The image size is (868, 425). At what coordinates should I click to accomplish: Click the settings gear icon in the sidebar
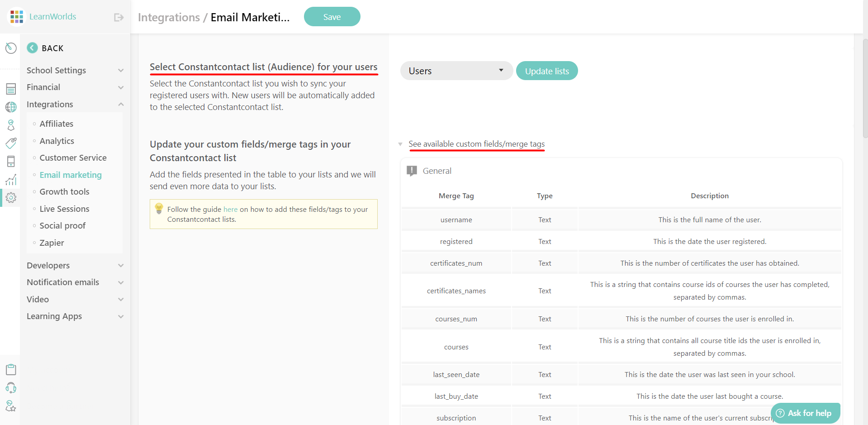pyautogui.click(x=11, y=198)
